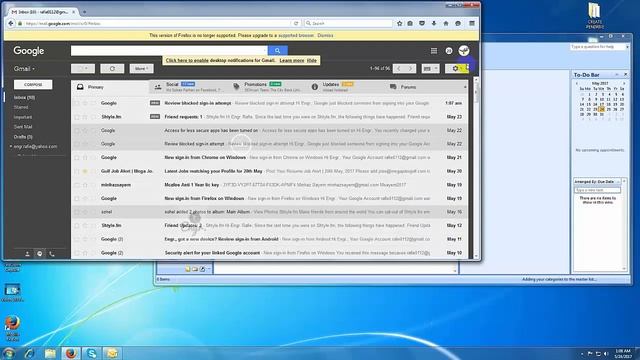Select the Updates inbox tab
The height and width of the screenshot is (360, 640).
344,87
